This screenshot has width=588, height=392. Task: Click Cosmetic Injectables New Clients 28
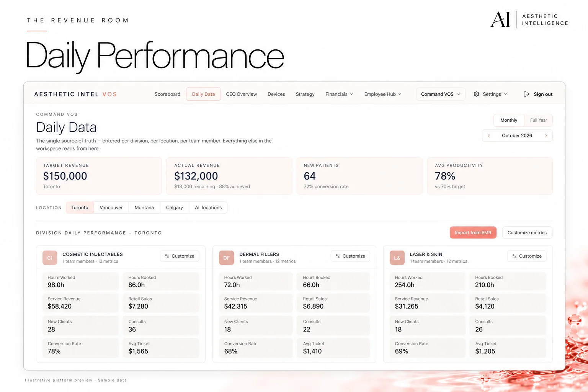pos(80,326)
